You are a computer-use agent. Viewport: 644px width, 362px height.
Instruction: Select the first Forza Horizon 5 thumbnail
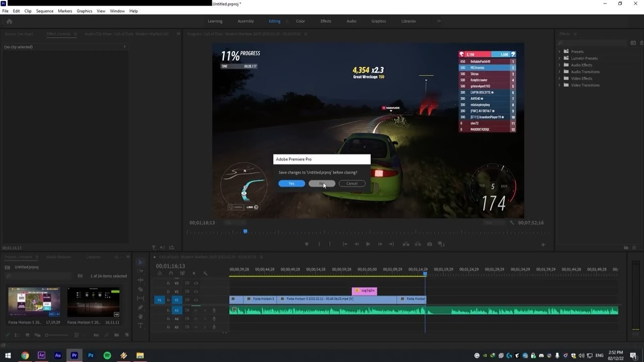(x=34, y=302)
